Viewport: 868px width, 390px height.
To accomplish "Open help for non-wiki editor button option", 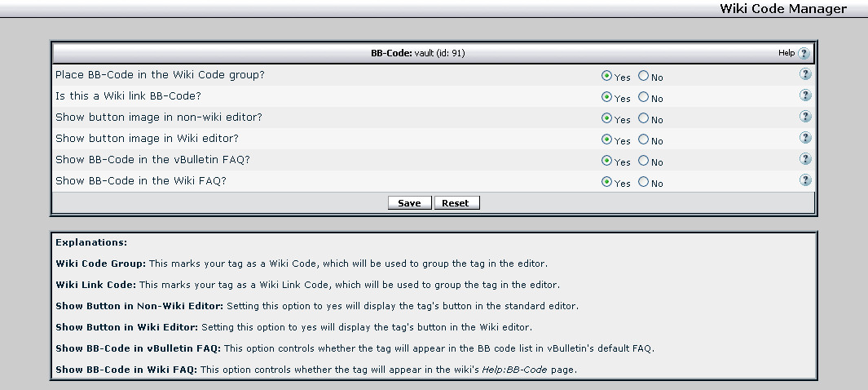I will pos(805,117).
